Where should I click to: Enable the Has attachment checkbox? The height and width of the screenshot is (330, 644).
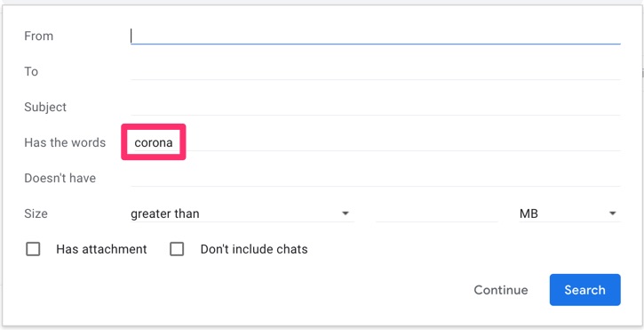pyautogui.click(x=33, y=249)
